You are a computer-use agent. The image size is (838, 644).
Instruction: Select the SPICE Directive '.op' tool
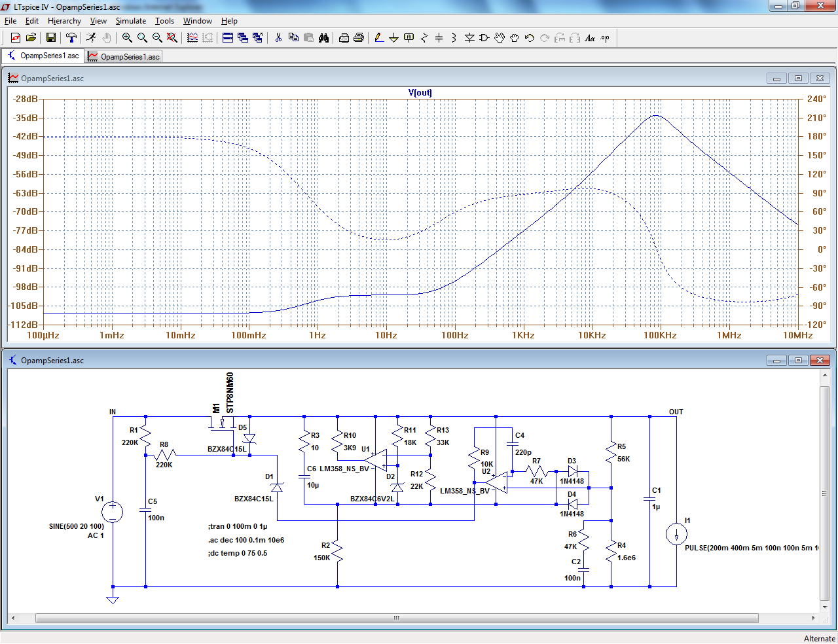(605, 38)
